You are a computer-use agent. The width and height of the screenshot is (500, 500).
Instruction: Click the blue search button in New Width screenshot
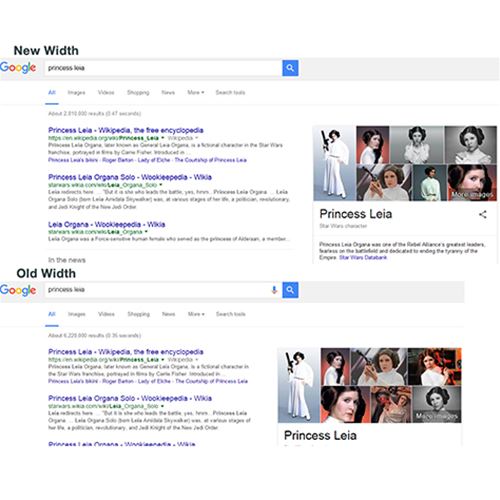[290, 68]
